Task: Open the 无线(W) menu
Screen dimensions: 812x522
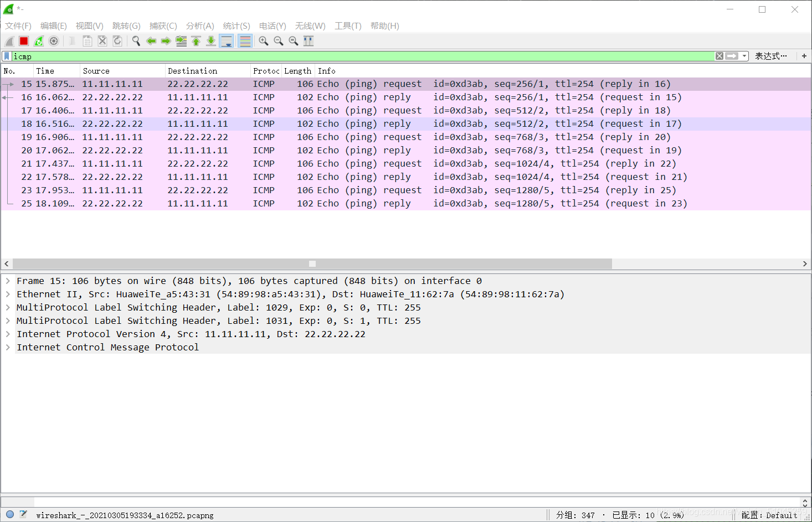Action: tap(310, 26)
